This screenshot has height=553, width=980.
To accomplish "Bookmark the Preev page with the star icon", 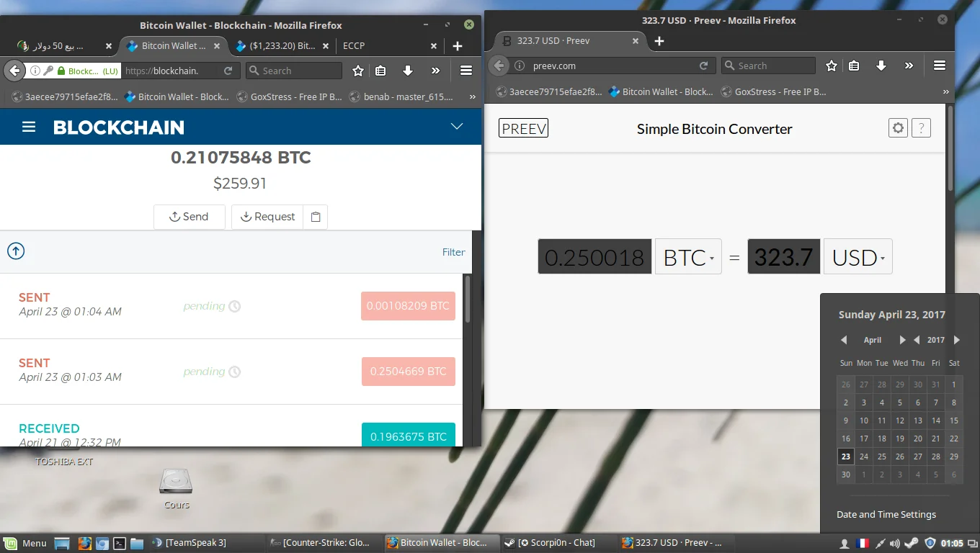I will click(x=831, y=66).
